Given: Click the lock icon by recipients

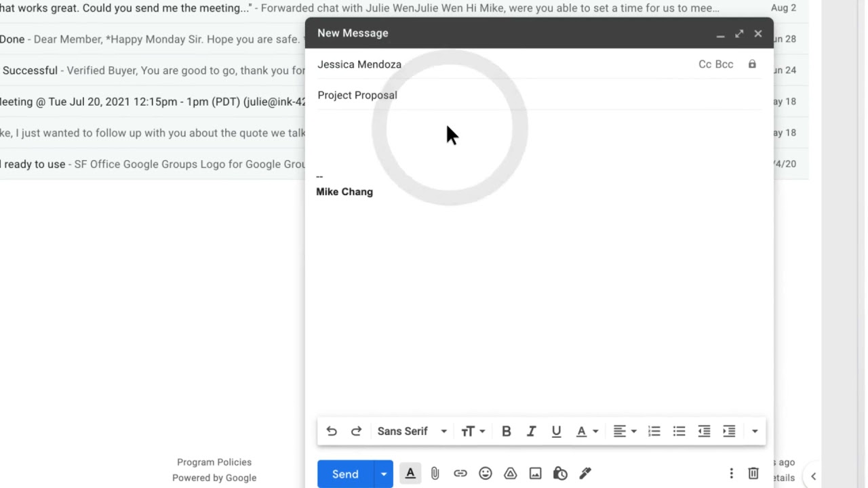Looking at the screenshot, I should point(752,64).
